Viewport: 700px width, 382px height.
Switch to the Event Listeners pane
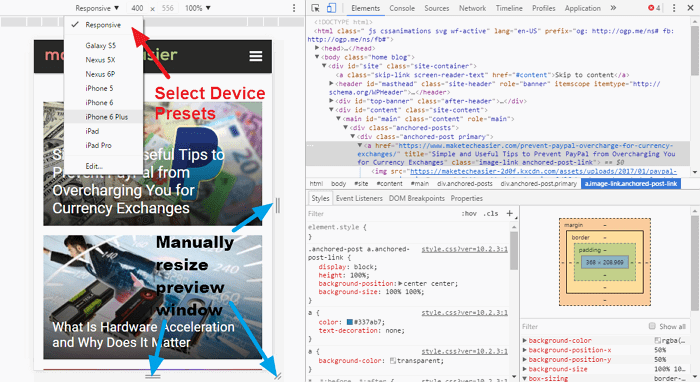point(359,198)
